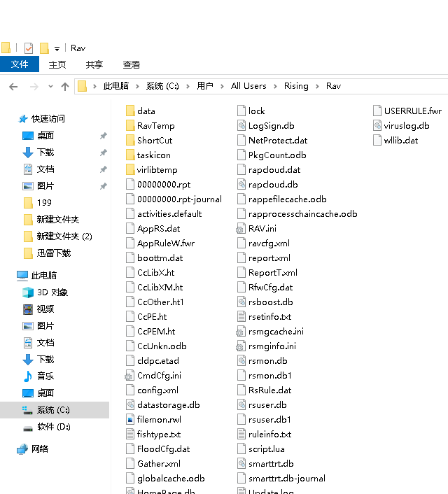The height and width of the screenshot is (494, 448).
Task: Select the LogSign.db file icon
Action: (x=241, y=126)
